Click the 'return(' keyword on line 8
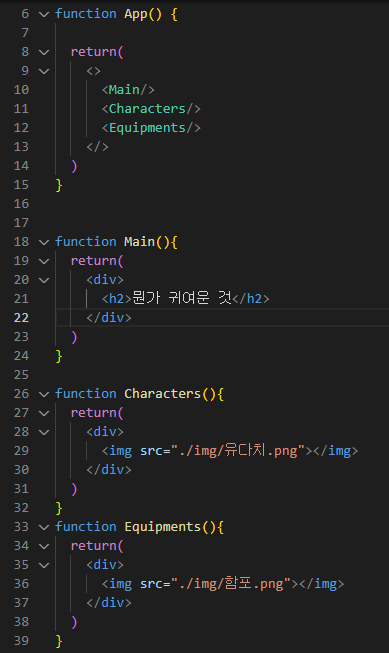This screenshot has width=389, height=653. pos(97,52)
